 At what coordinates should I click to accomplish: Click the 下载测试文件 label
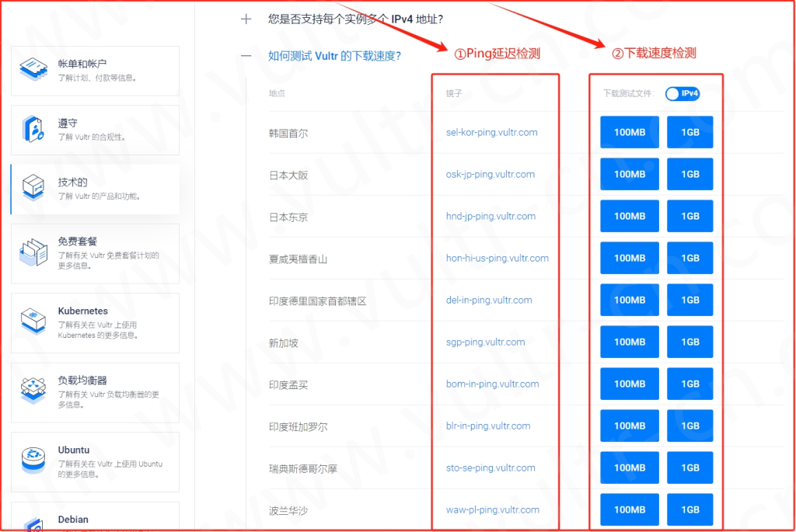pos(628,94)
